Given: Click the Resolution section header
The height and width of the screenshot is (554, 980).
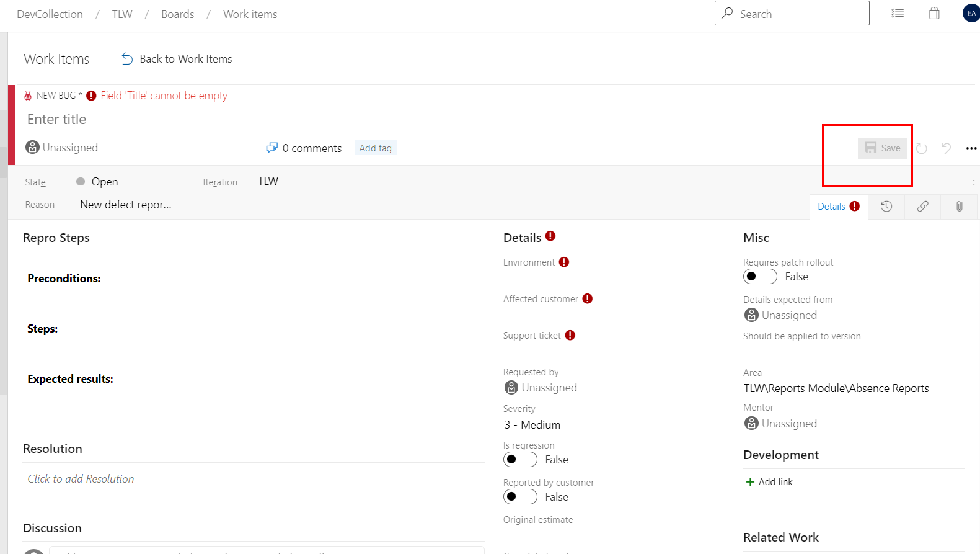Looking at the screenshot, I should click(x=53, y=449).
